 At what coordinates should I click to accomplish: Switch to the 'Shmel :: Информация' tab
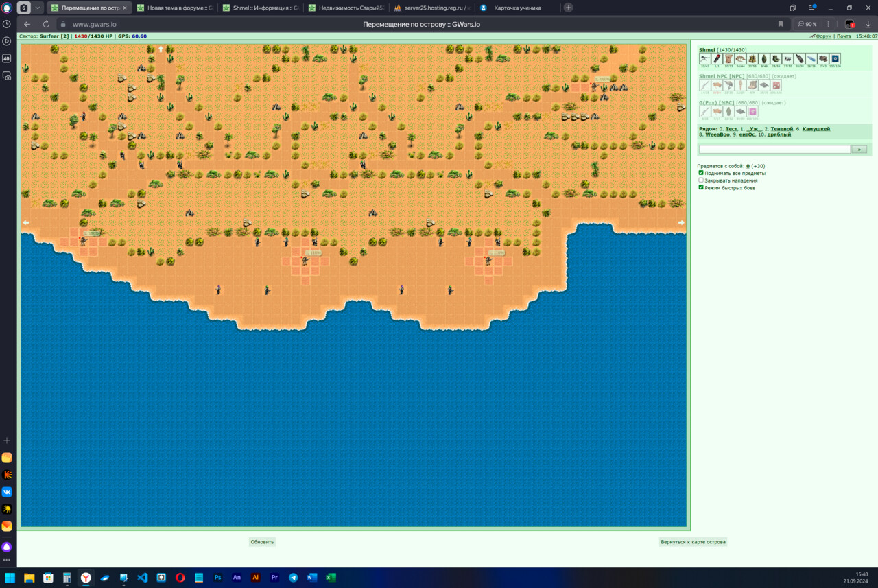pyautogui.click(x=261, y=8)
